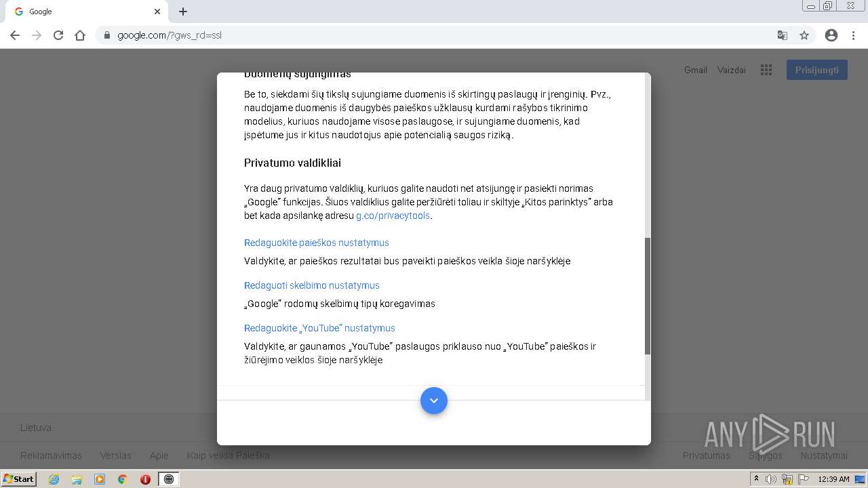Image resolution: width=868 pixels, height=488 pixels.
Task: Open the Action Center flag icon
Action: 804,479
